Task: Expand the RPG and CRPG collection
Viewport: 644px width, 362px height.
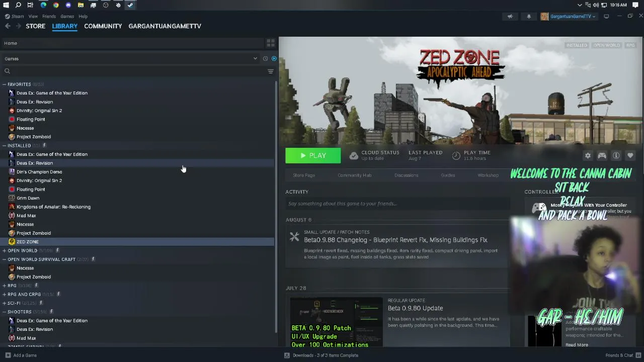Action: click(4, 295)
